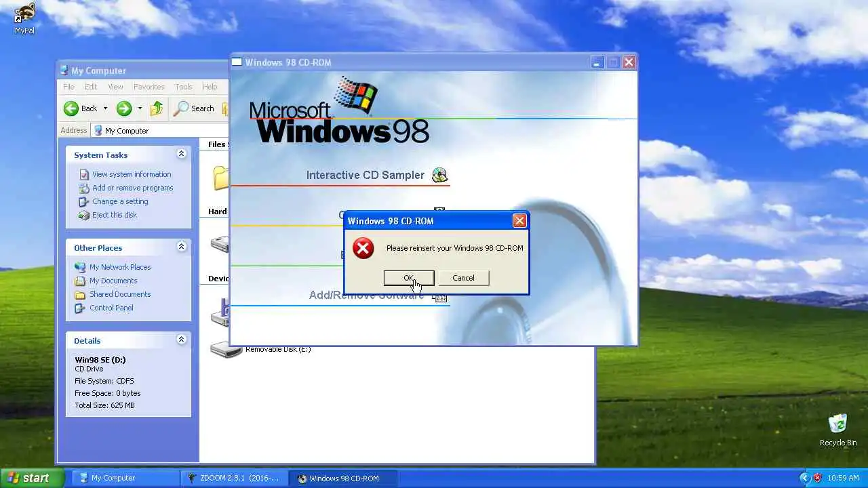Click the red error icon in the dialog

coord(363,248)
